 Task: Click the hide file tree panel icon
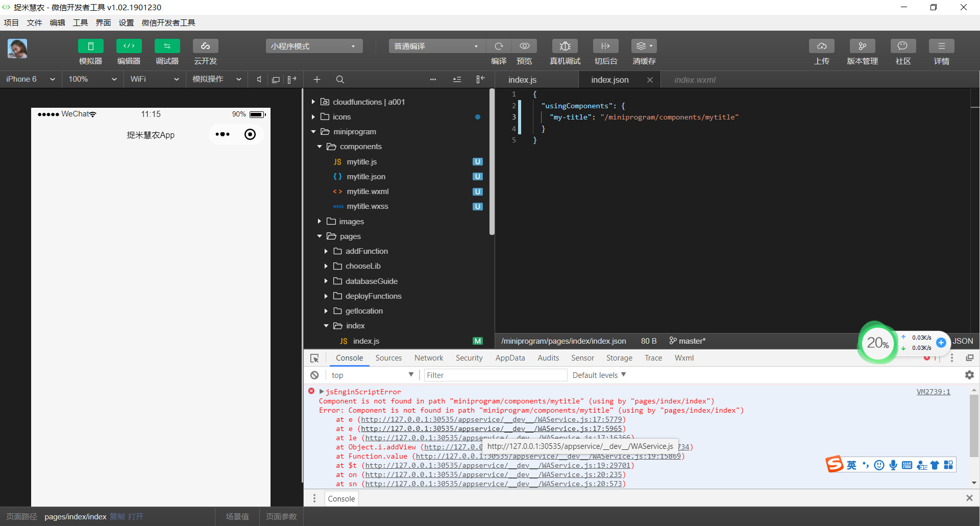(480, 79)
